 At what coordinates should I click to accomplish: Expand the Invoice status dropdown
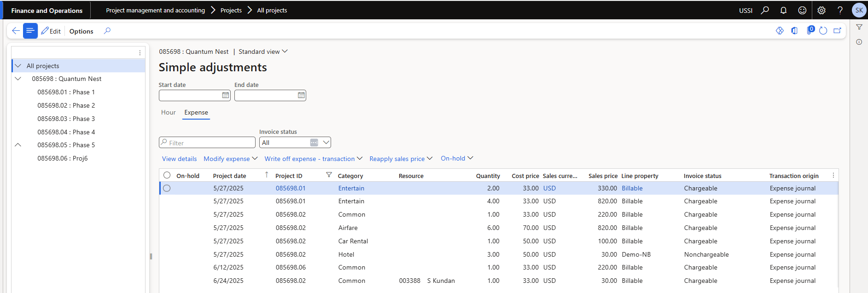point(326,143)
